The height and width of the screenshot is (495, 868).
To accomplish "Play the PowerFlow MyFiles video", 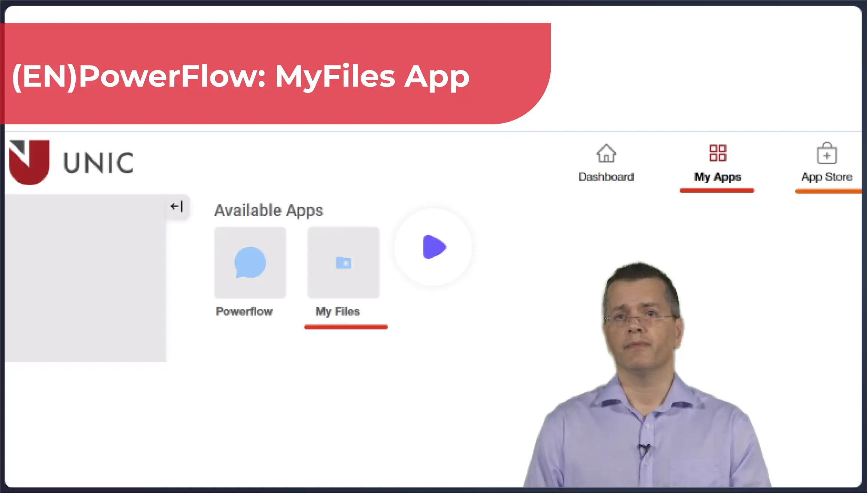I will [x=433, y=247].
